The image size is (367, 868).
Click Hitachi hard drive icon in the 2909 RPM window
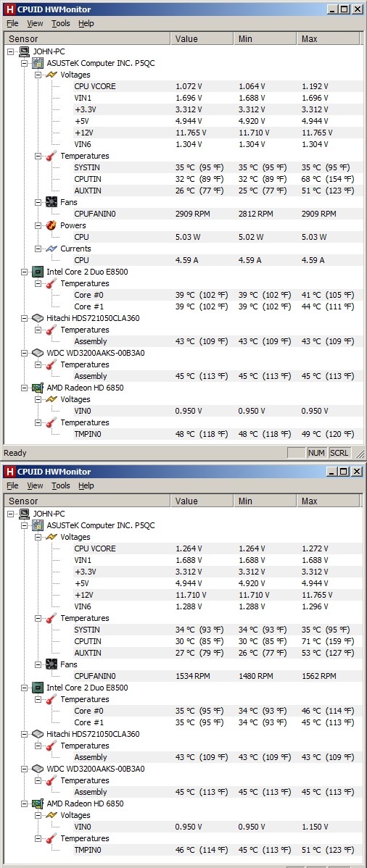click(38, 318)
